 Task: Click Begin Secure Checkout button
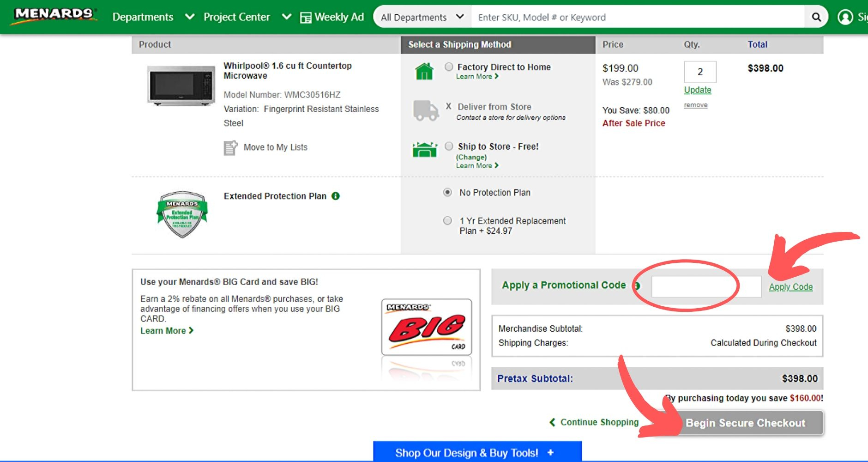[x=745, y=423]
